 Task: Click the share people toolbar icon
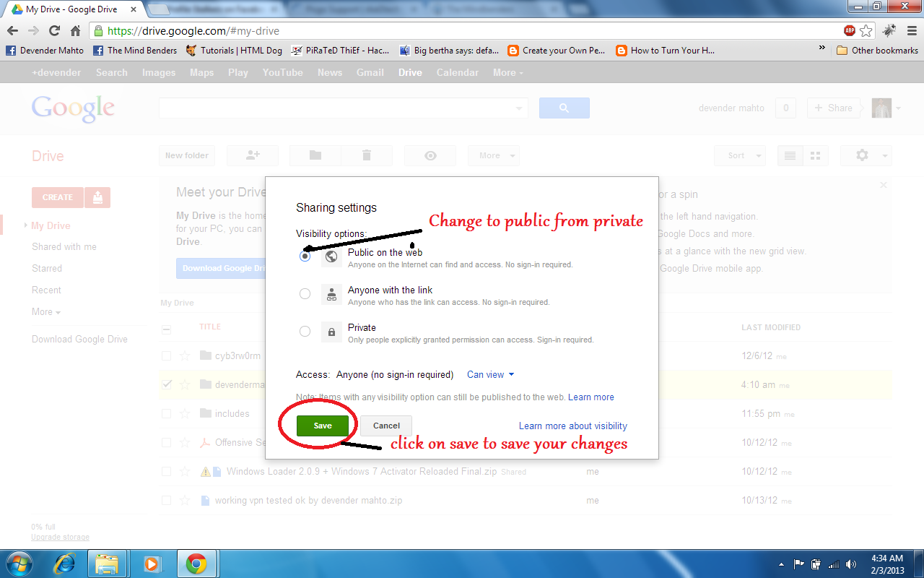(x=253, y=155)
